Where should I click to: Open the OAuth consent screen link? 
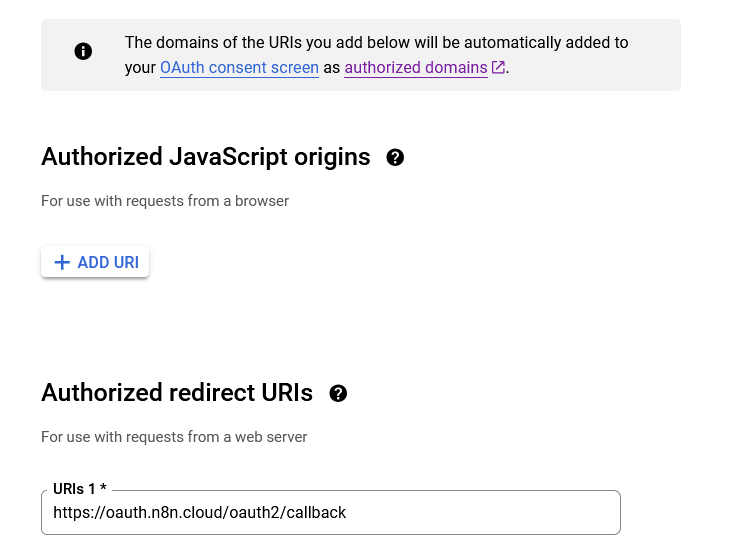tap(239, 68)
